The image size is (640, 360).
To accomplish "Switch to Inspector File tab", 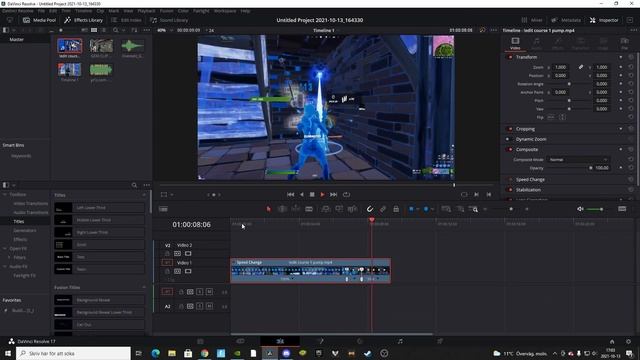I will [624, 43].
